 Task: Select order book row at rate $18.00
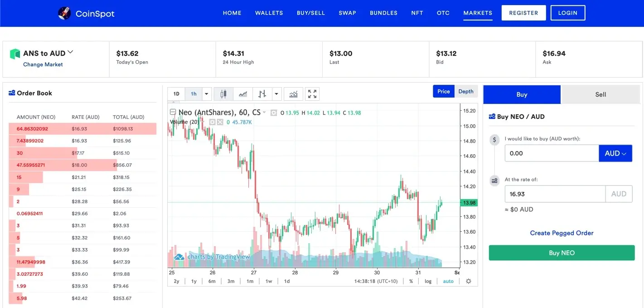(82, 165)
